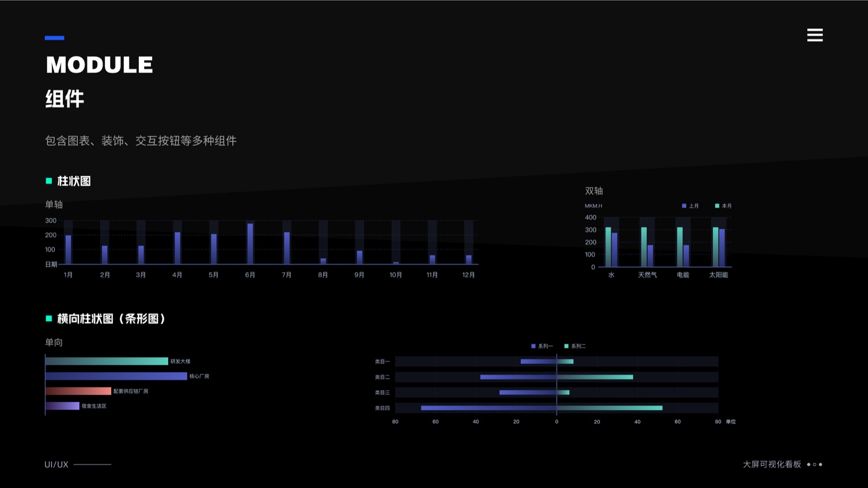
Task: Click the 单向 chart title
Action: point(54,342)
